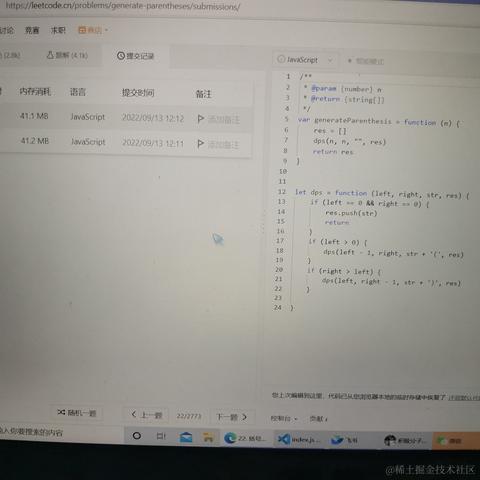Click the restore-default link in the code notice
480x480 pixels.
point(464,397)
